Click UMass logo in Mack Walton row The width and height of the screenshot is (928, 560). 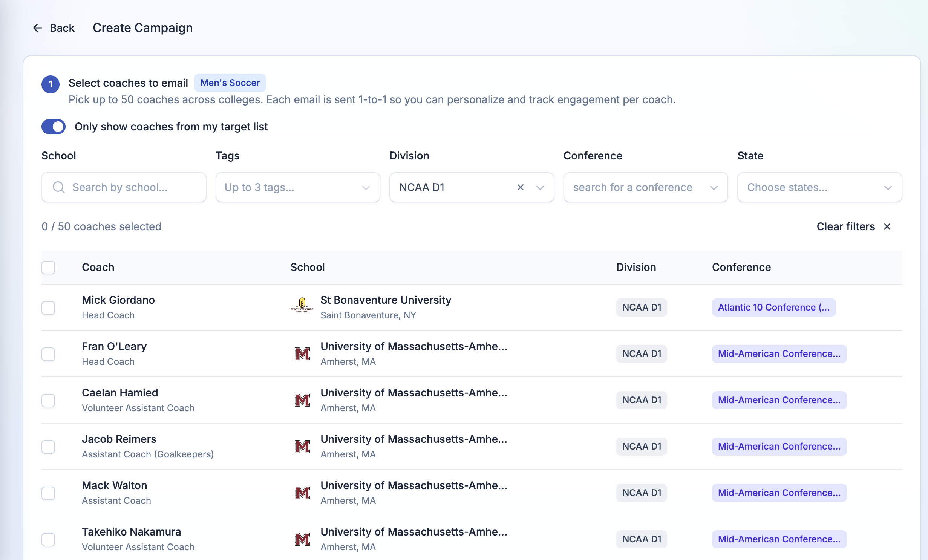coord(302,493)
